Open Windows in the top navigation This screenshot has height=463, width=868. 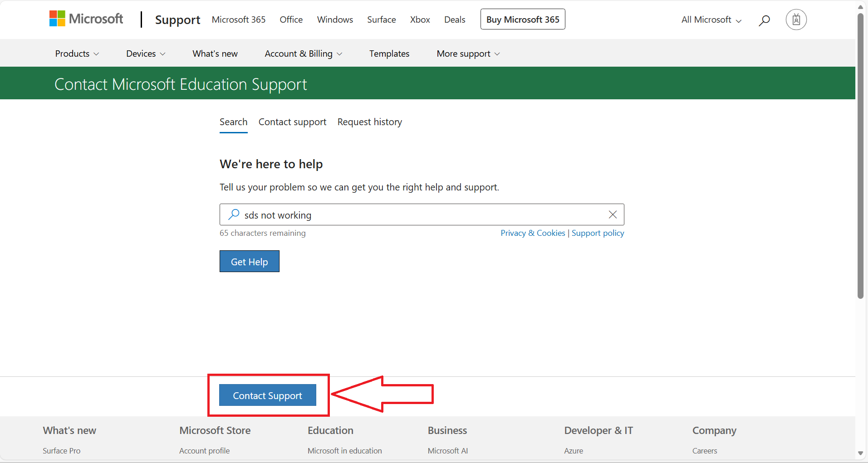335,19
